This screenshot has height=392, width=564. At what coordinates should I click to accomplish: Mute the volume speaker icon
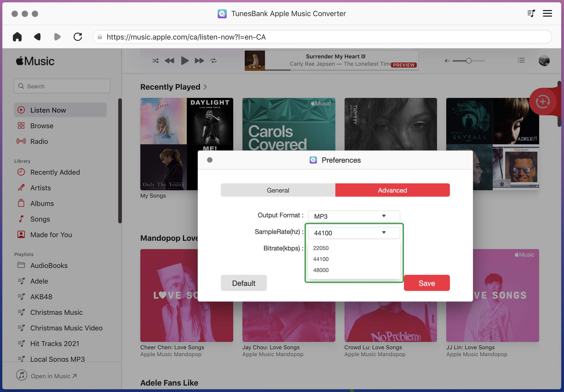click(x=447, y=61)
